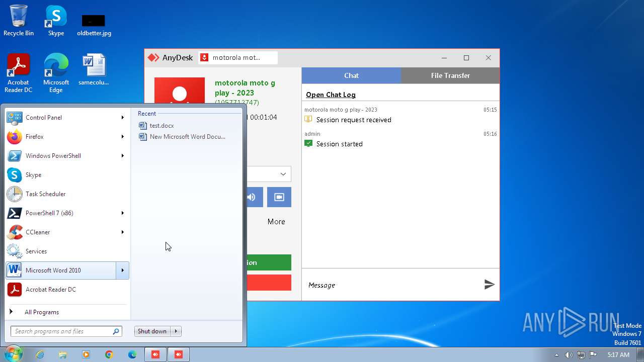Open the network icon in the system tray
The width and height of the screenshot is (644, 362).
tap(581, 355)
